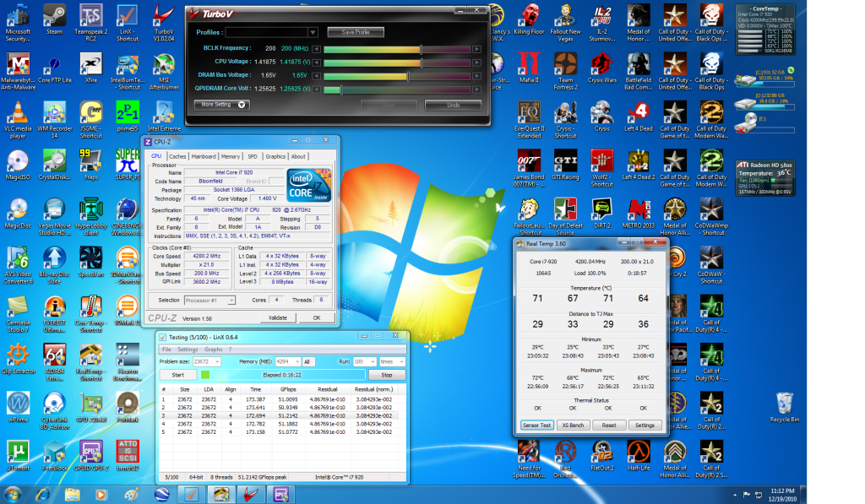The width and height of the screenshot is (865, 504).
Task: Select the METRO 2033 desktop icon
Action: (639, 213)
